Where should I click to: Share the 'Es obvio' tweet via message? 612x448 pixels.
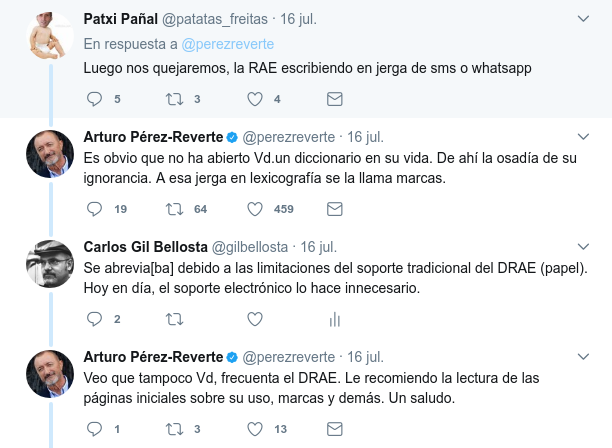pos(335,209)
